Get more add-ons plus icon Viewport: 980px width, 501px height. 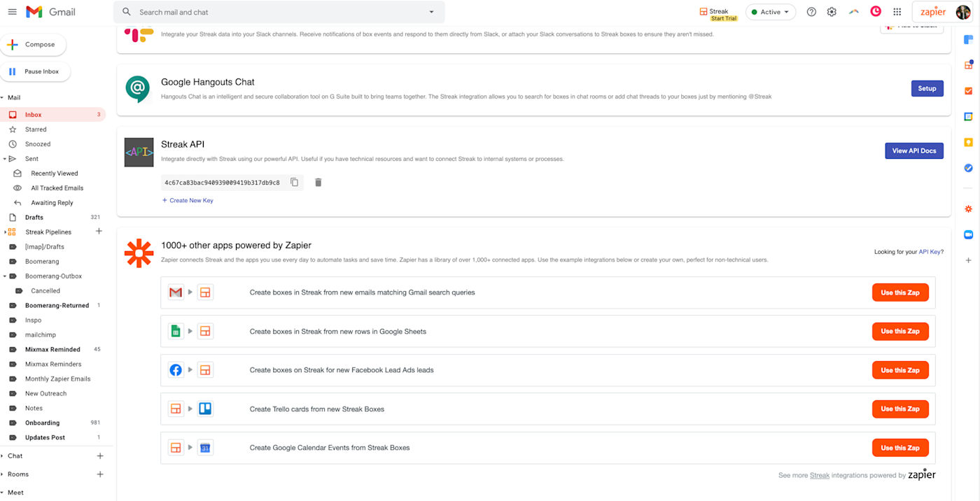pos(969,260)
